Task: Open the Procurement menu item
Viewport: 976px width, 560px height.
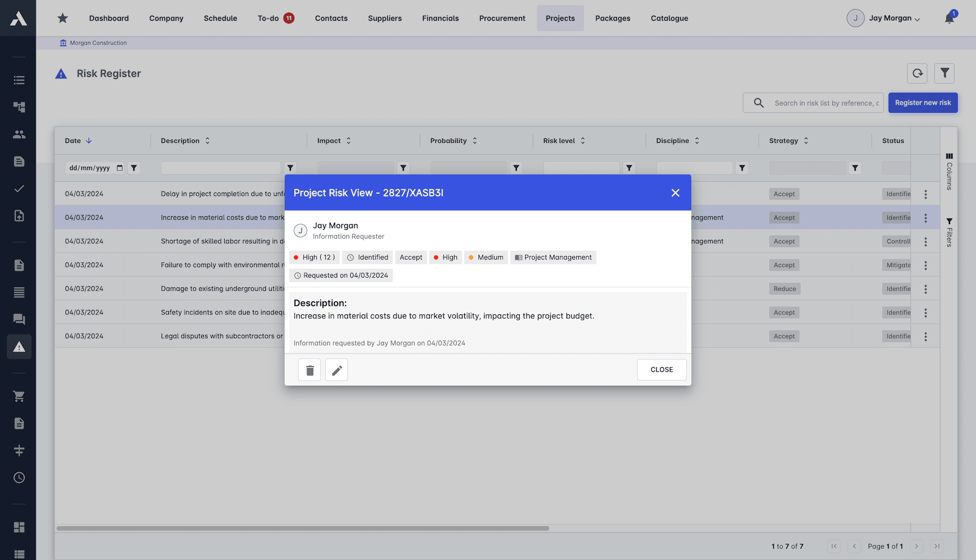Action: (x=502, y=18)
